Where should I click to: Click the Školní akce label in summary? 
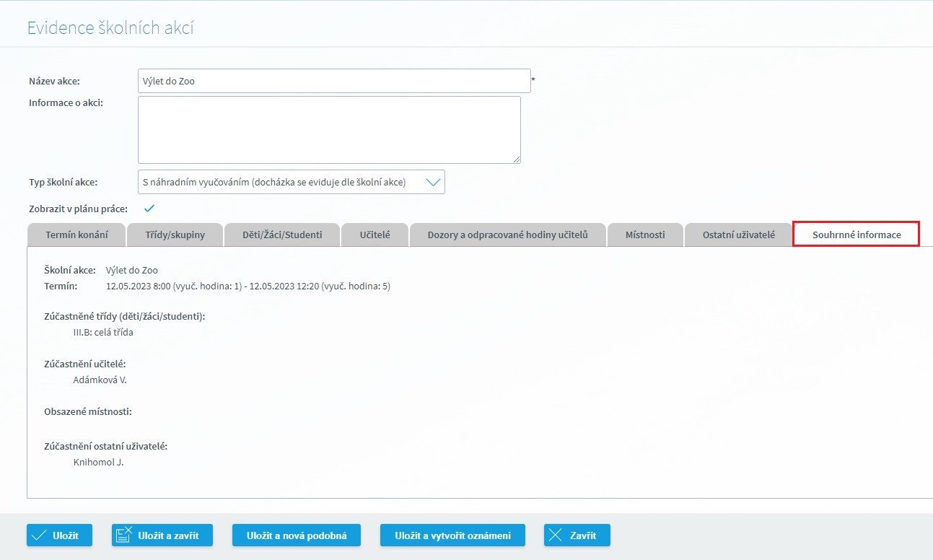coord(70,270)
